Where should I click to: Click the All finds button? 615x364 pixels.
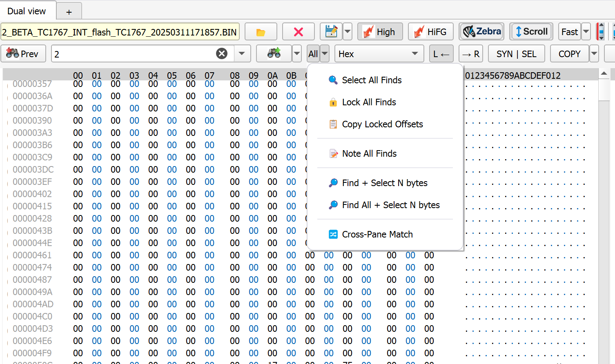[313, 54]
